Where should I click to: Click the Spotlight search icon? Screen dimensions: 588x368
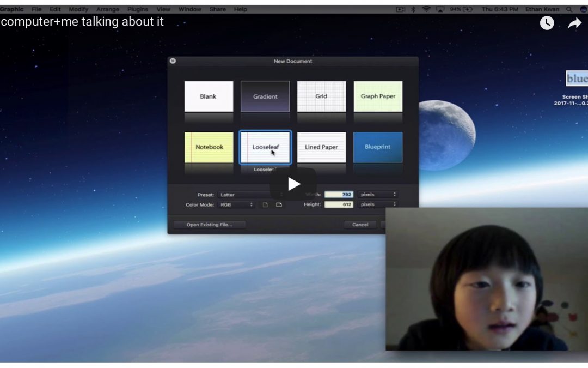click(569, 9)
